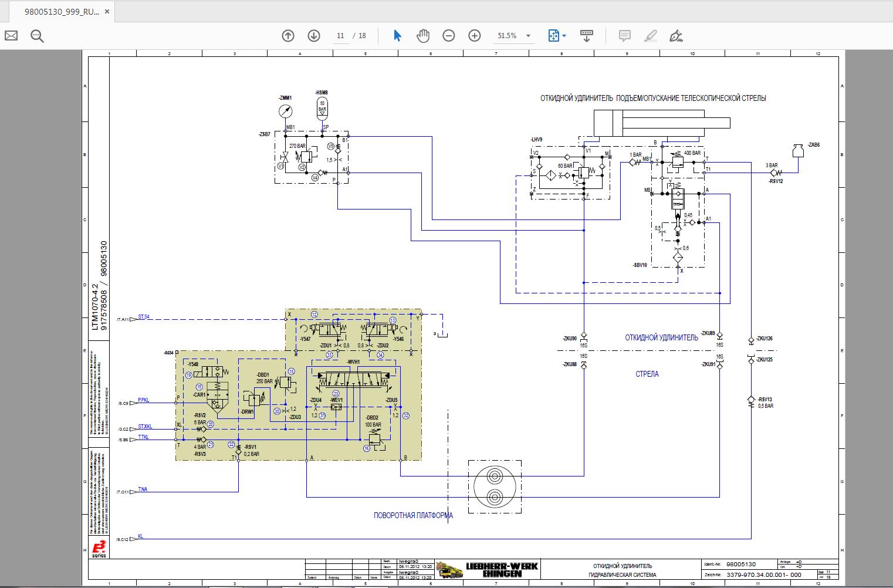This screenshot has height=588, width=893.
Task: Open the Sign fountain pen tool
Action: coord(676,36)
